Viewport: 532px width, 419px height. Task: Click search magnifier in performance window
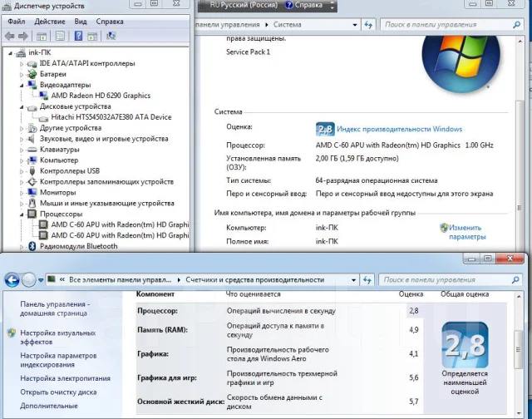point(515,280)
